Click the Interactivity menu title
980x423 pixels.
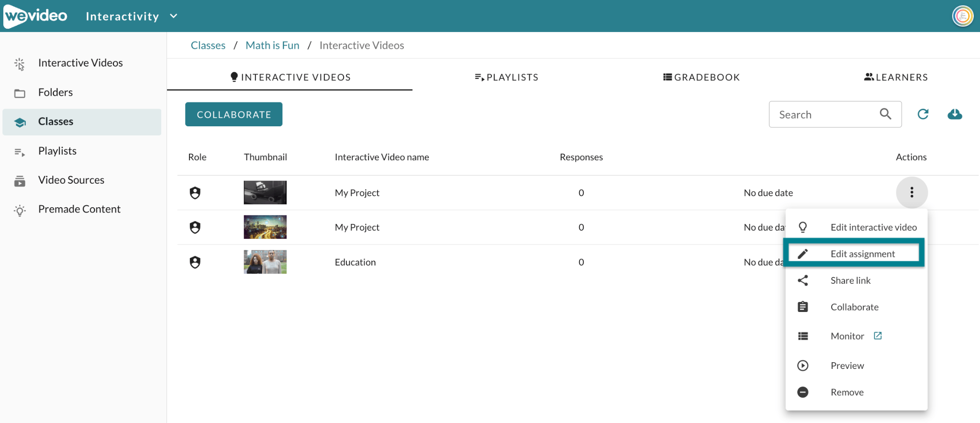122,16
